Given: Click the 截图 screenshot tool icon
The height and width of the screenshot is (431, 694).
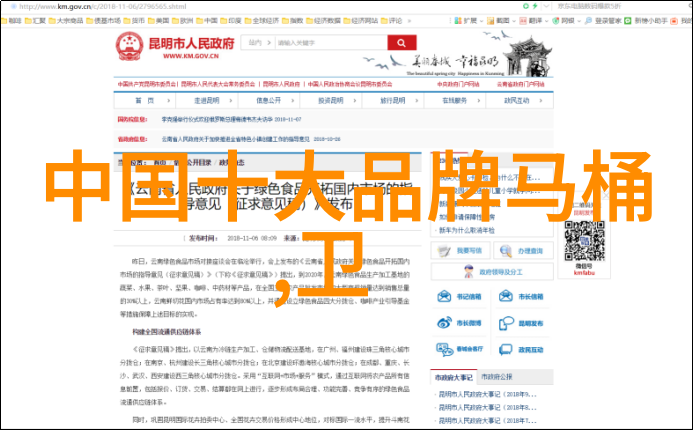Looking at the screenshot, I should (x=490, y=21).
